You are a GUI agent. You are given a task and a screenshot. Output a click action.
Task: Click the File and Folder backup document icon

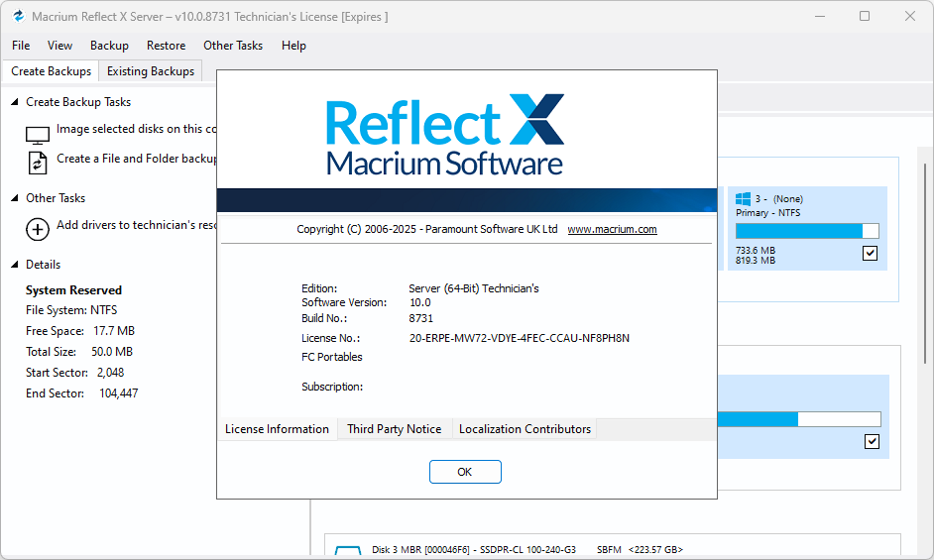(38, 163)
